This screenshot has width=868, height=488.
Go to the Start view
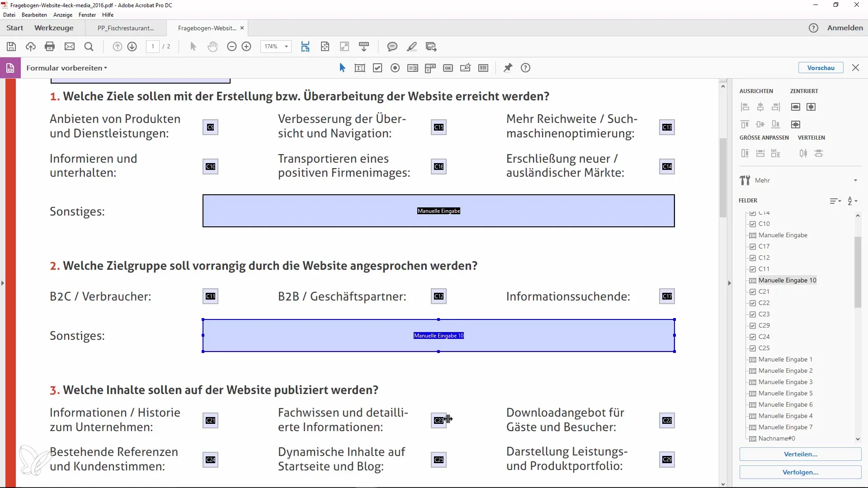tap(15, 28)
